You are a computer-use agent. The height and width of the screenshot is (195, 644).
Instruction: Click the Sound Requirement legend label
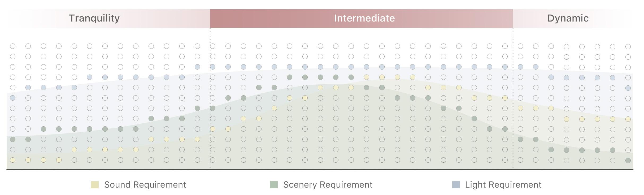(x=145, y=185)
